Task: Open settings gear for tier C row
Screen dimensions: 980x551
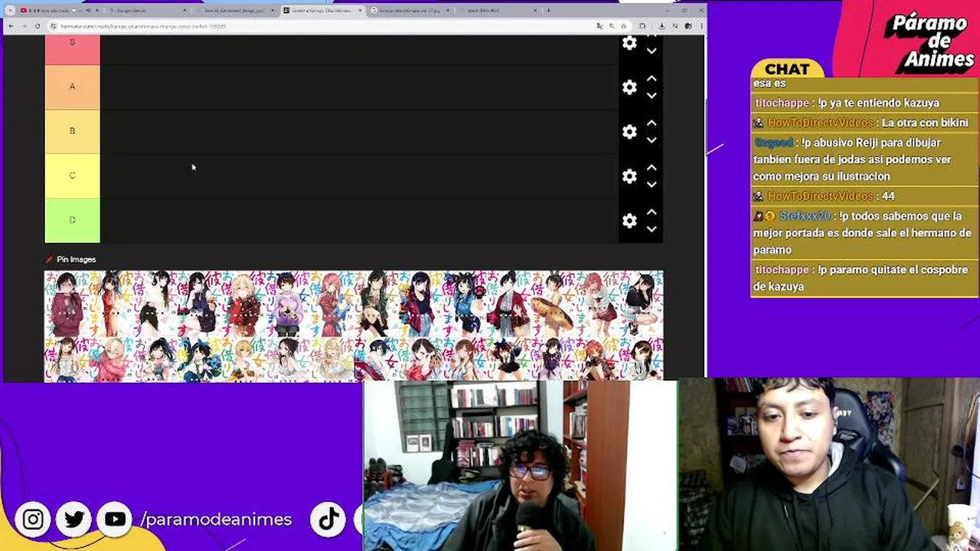Action: 629,176
